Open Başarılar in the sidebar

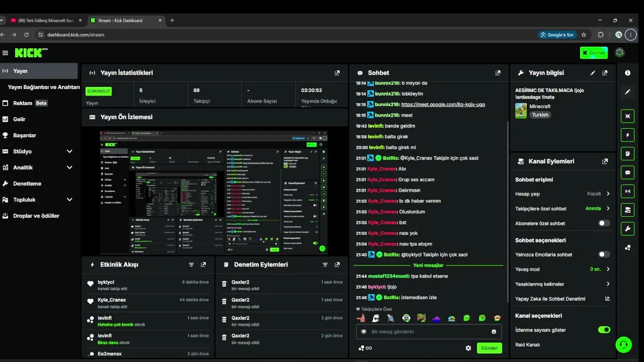click(x=39, y=135)
